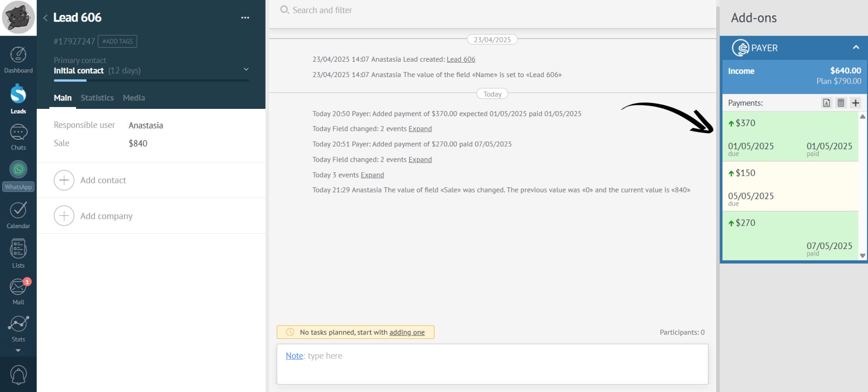This screenshot has height=392, width=868.
Task: Switch to the Media tab
Action: point(133,98)
